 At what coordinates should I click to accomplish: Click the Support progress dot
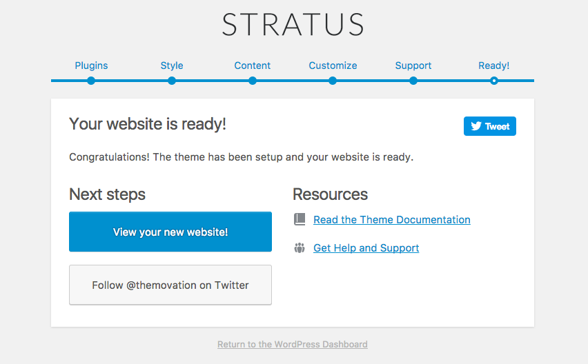(x=413, y=81)
